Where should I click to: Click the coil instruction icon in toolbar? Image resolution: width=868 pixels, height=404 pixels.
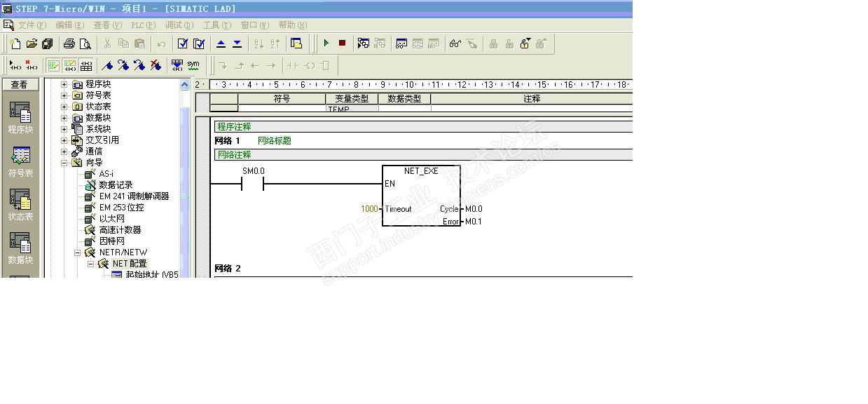coord(309,65)
